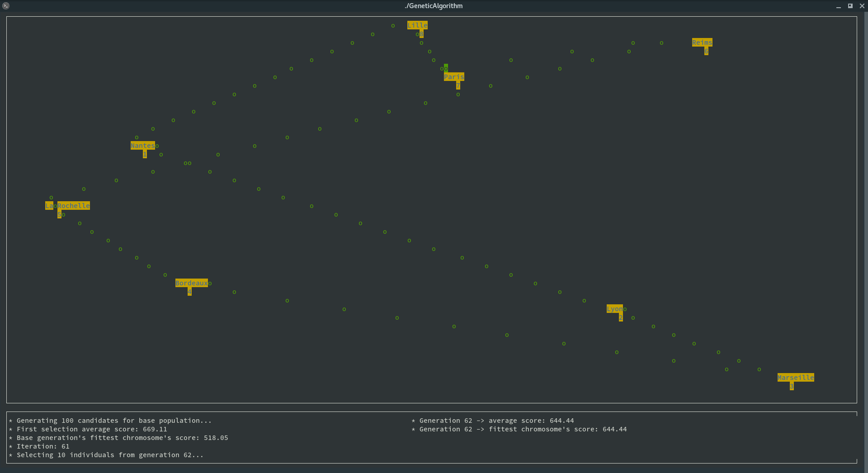Click the number 5 under La Rochelle
Viewport: 868px width, 473px height.
tap(59, 214)
